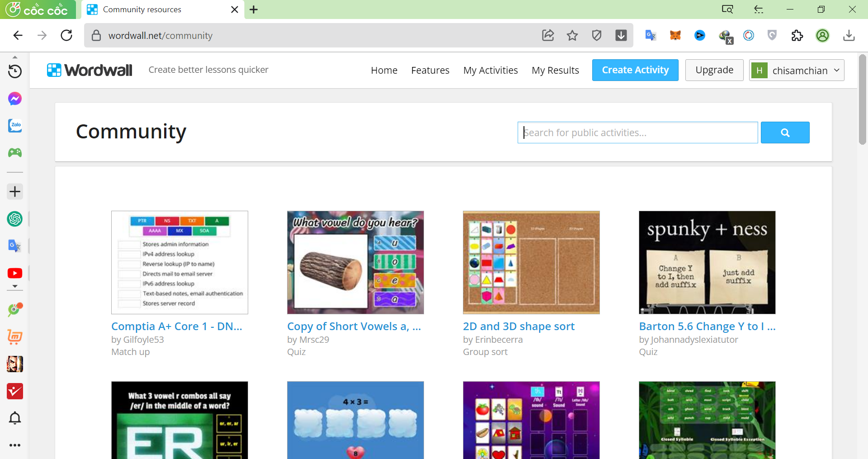Expand the sidebar down arrow below YouTube

pos(15,287)
